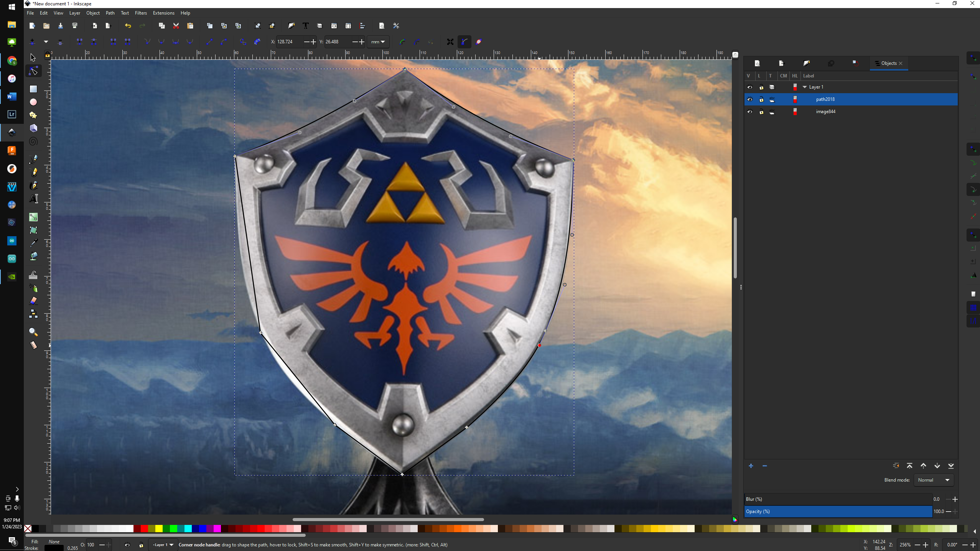Select the Star and polygon tool

pyautogui.click(x=33, y=115)
